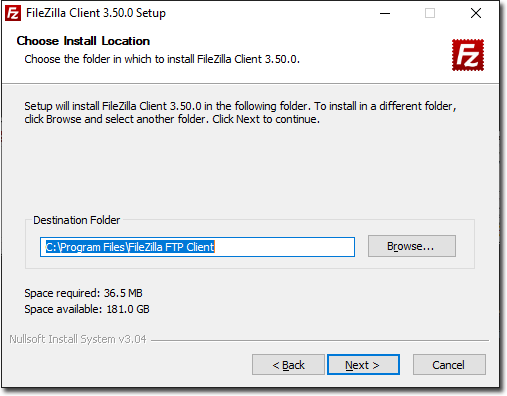Viewport: 507px width, 396px height.
Task: Close the setup wizard with the X button
Action: (476, 13)
